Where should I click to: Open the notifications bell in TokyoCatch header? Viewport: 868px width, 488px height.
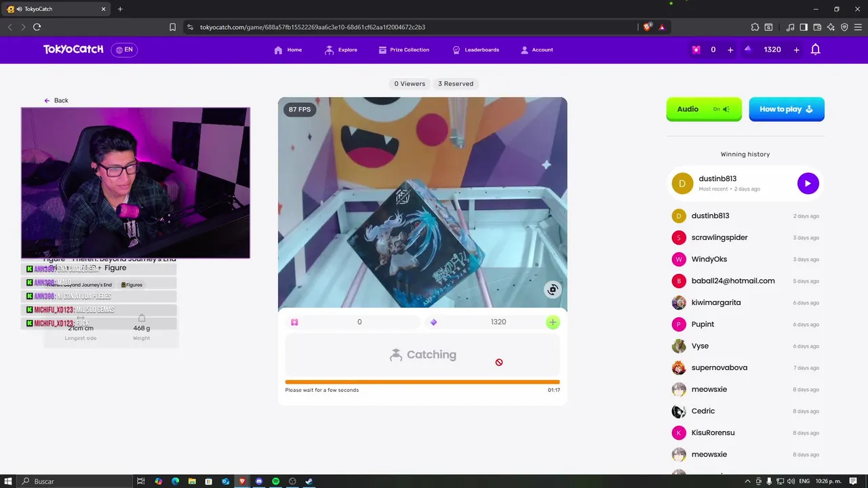[x=816, y=49]
